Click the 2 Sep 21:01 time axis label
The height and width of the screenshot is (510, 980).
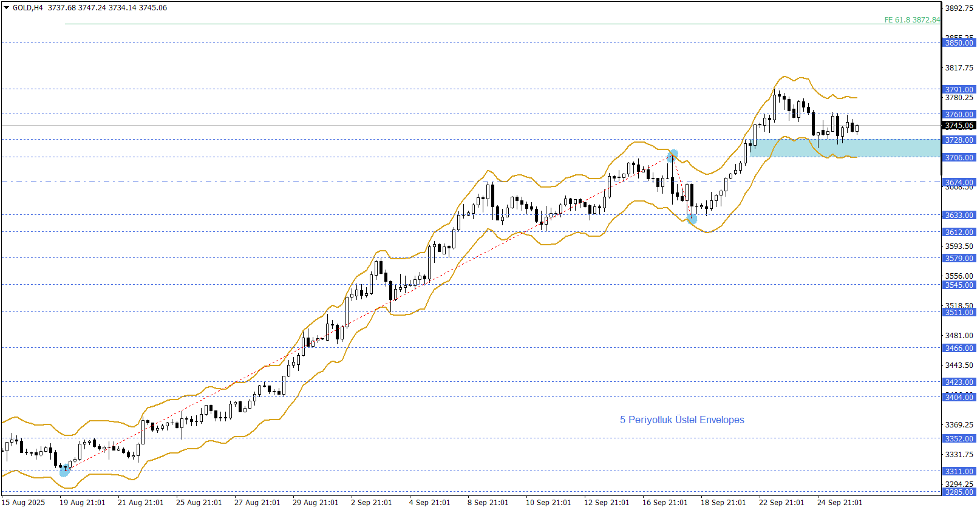372,502
